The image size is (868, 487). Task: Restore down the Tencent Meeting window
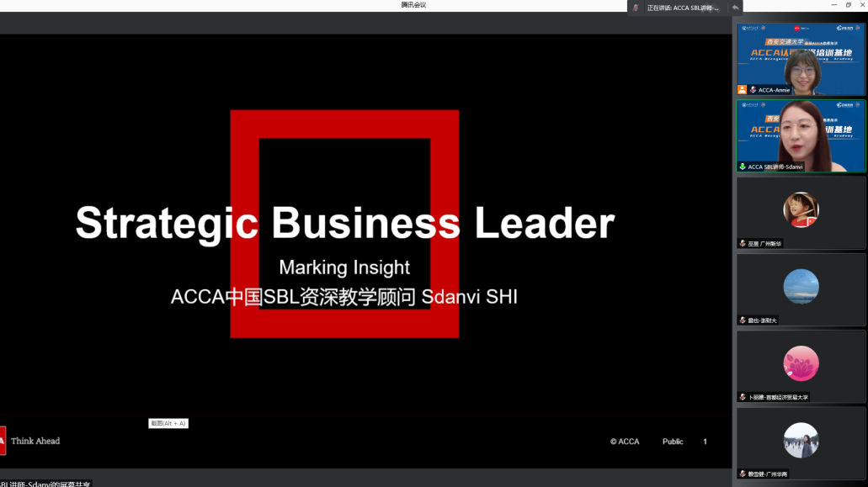[x=848, y=5]
